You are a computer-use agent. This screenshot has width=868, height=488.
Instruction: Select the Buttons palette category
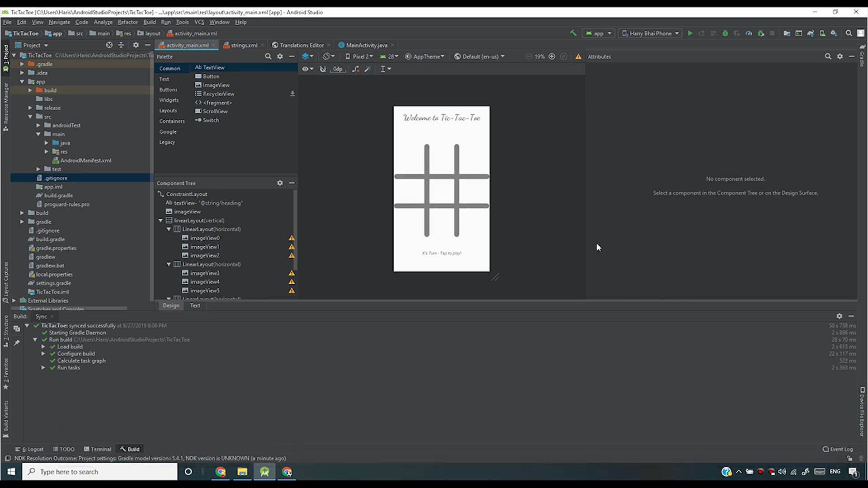(168, 89)
